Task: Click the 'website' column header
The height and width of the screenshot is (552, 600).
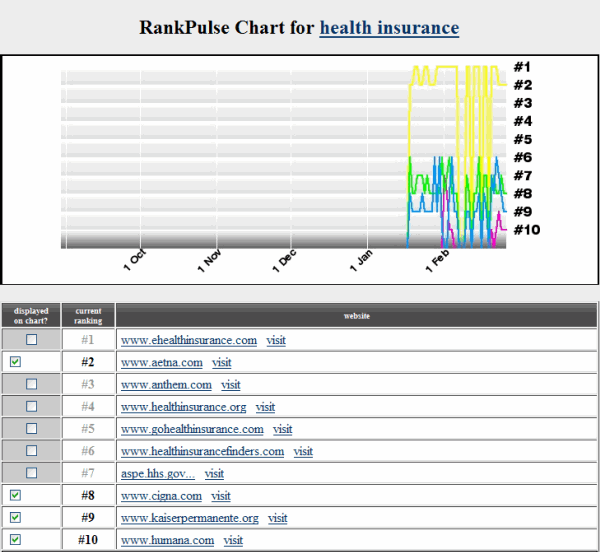Action: tap(357, 316)
